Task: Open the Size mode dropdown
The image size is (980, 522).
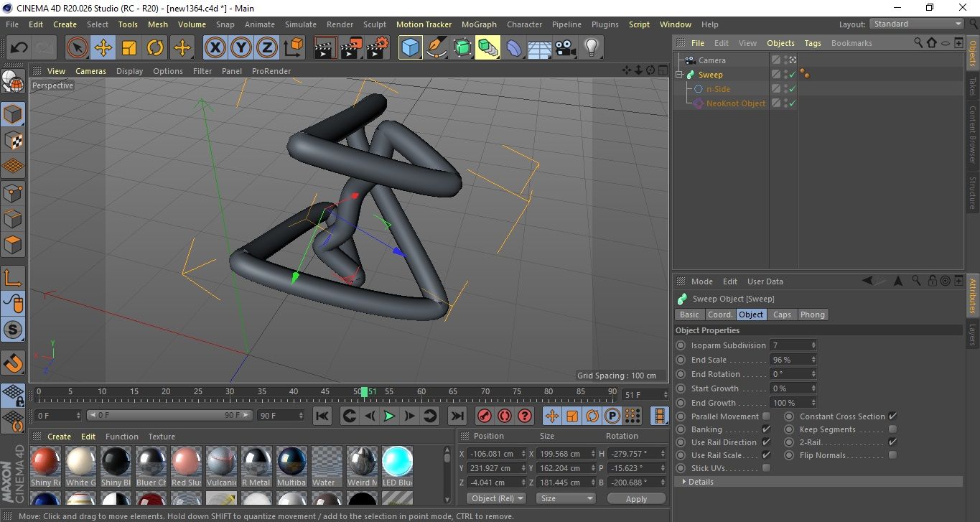Action: pyautogui.click(x=566, y=498)
